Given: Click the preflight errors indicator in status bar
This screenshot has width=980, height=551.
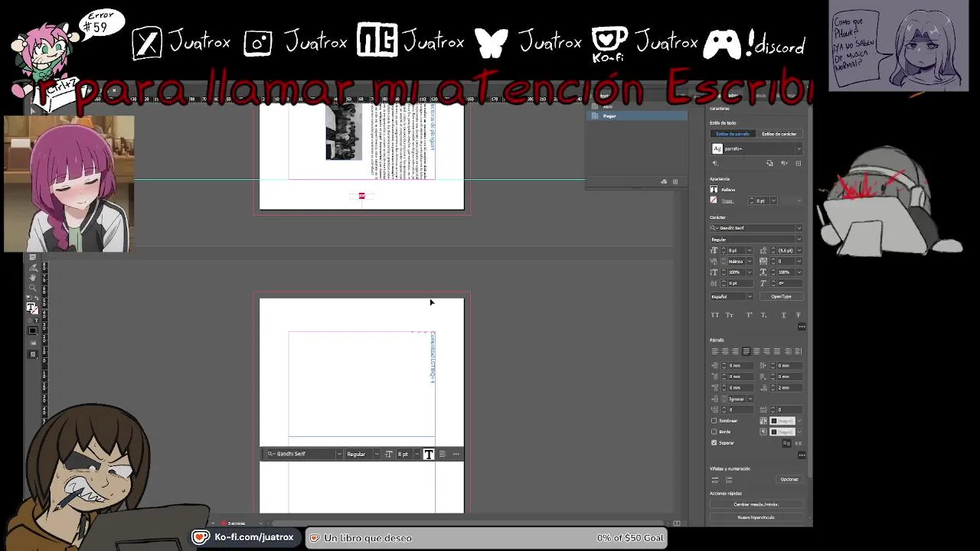Looking at the screenshot, I should pyautogui.click(x=233, y=523).
